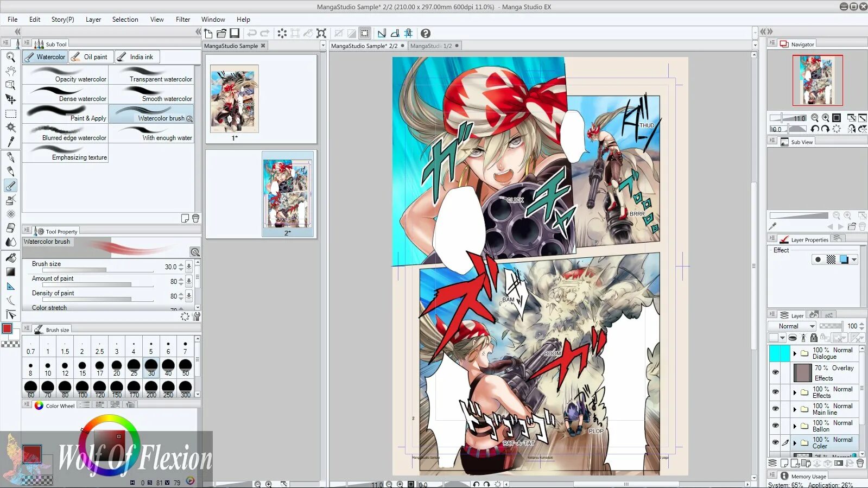Click the new raster layer icon
Viewport: 868px width, 488px height.
point(784,463)
